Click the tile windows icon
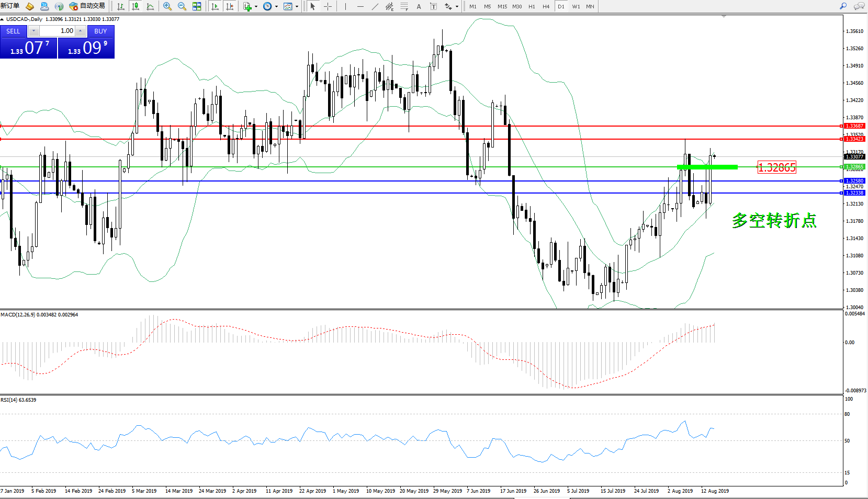868x499 pixels. (197, 6)
